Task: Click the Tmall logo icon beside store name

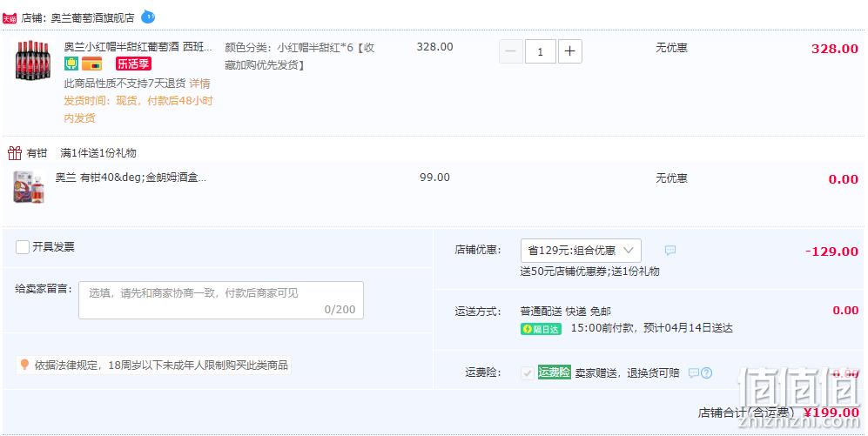Action: pyautogui.click(x=10, y=18)
